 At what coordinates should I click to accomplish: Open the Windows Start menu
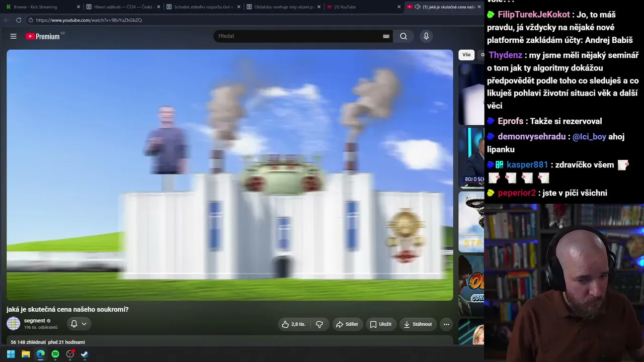point(11,354)
